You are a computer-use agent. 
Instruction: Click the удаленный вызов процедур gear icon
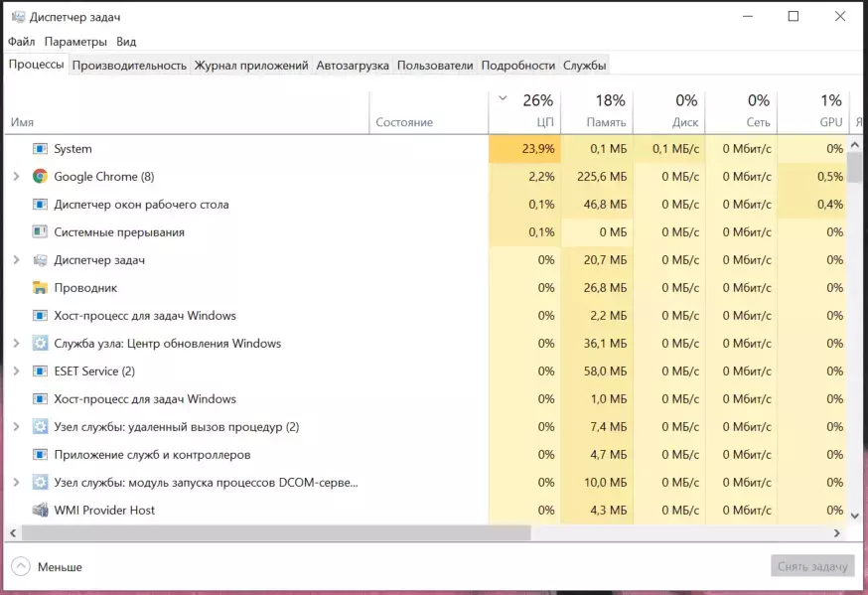click(40, 427)
